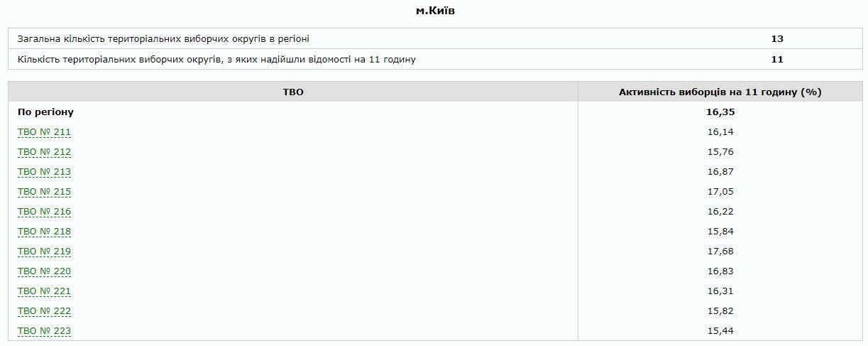The width and height of the screenshot is (868, 346).
Task: Click the highest turnout value 17,68
Action: point(720,252)
